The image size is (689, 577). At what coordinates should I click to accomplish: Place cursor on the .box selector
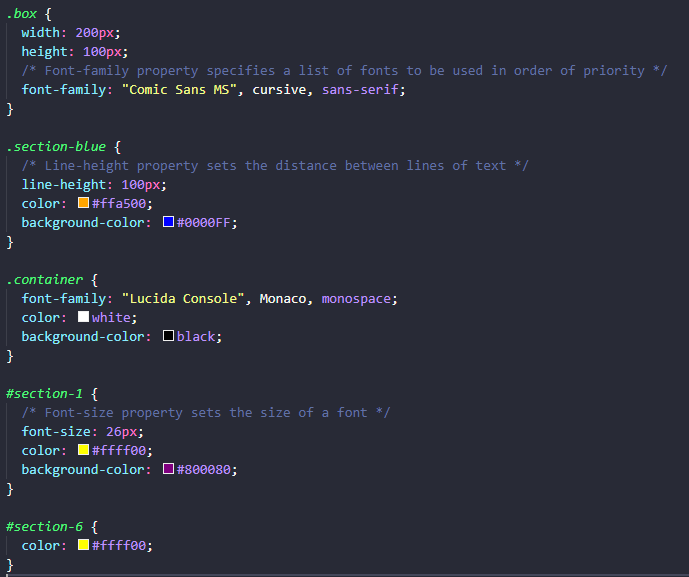22,14
